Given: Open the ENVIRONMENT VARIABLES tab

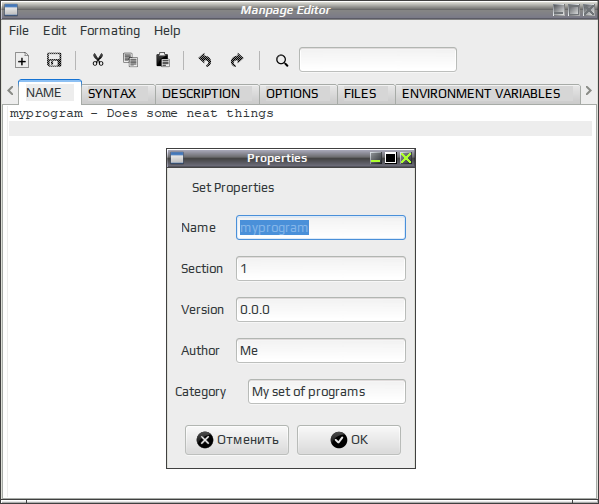Looking at the screenshot, I should (x=487, y=94).
